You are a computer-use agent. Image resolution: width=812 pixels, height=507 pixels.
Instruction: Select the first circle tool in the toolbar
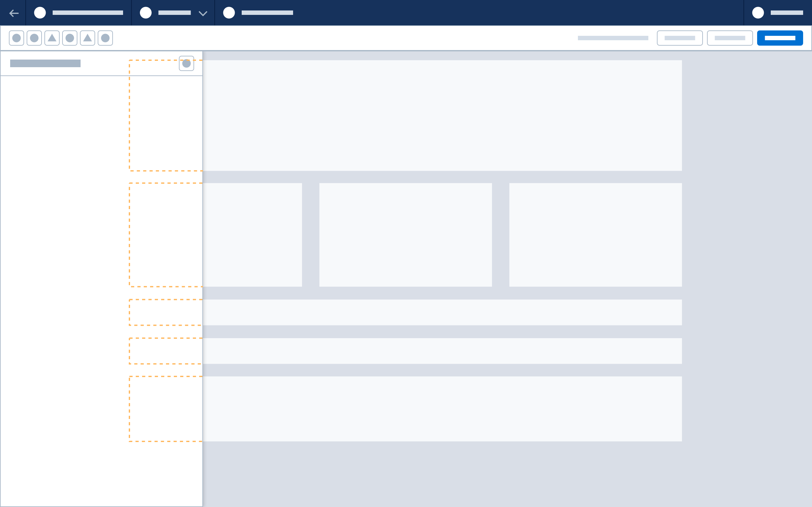(16, 38)
